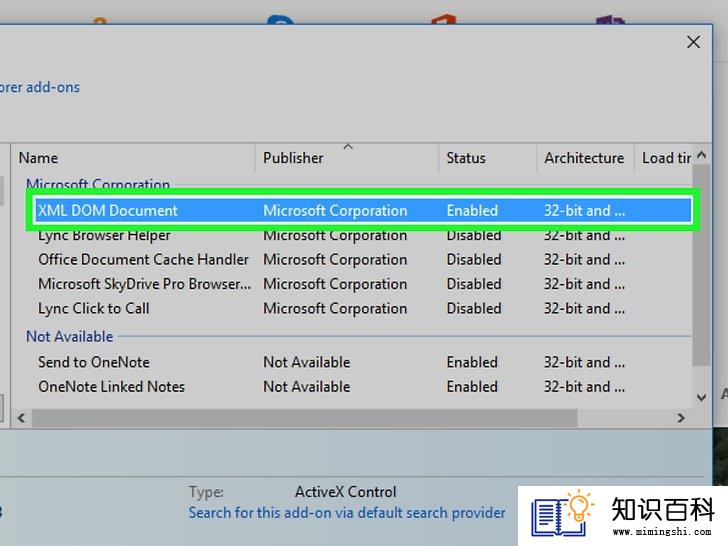Click the horizontal scrollbar thumb

coord(304,418)
